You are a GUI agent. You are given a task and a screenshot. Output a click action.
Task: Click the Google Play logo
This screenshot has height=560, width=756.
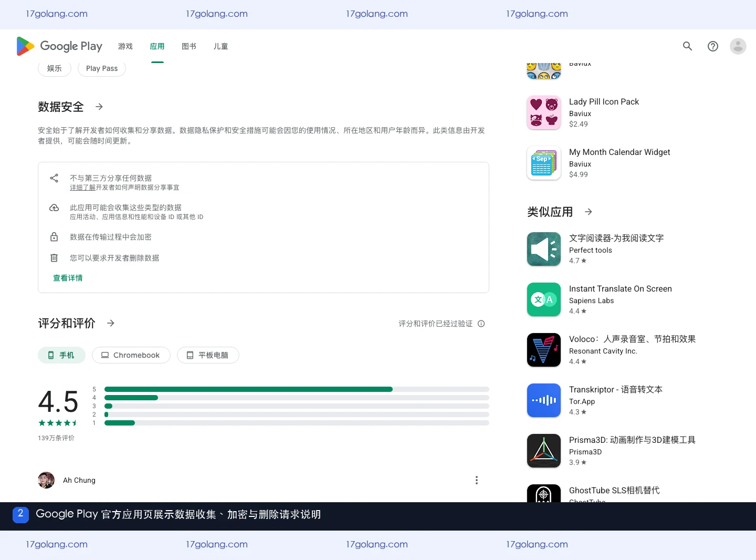(59, 46)
